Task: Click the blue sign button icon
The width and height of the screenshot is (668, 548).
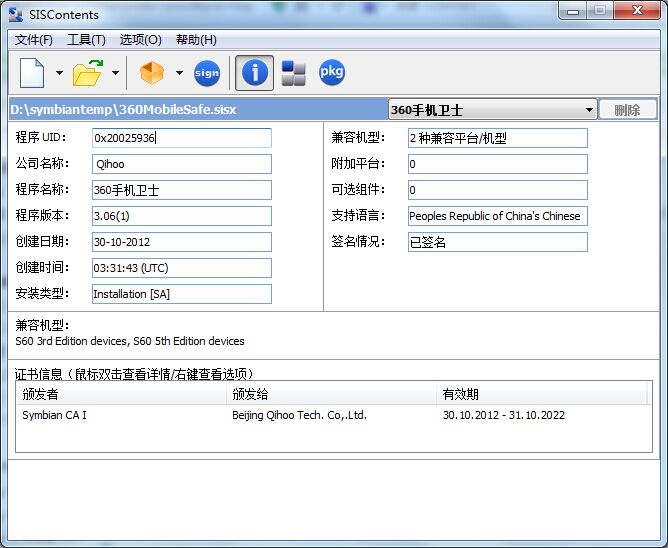Action: click(x=207, y=73)
